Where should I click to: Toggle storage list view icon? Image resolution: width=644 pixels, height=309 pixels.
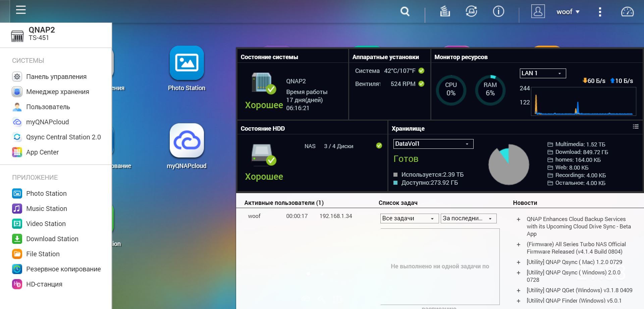pos(636,127)
